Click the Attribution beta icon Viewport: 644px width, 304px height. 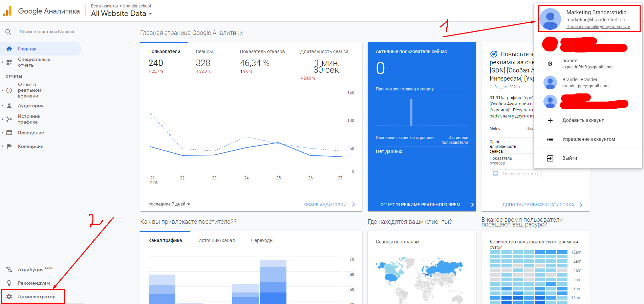[x=9, y=269]
